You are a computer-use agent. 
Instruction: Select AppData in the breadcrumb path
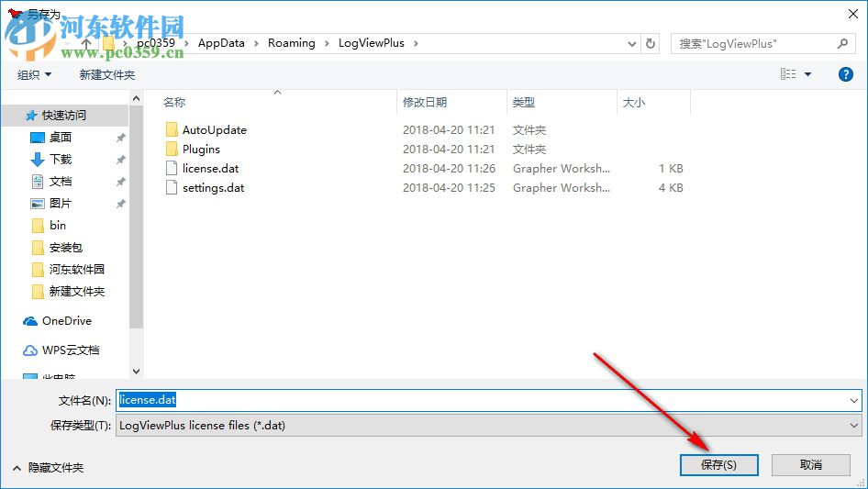[221, 42]
